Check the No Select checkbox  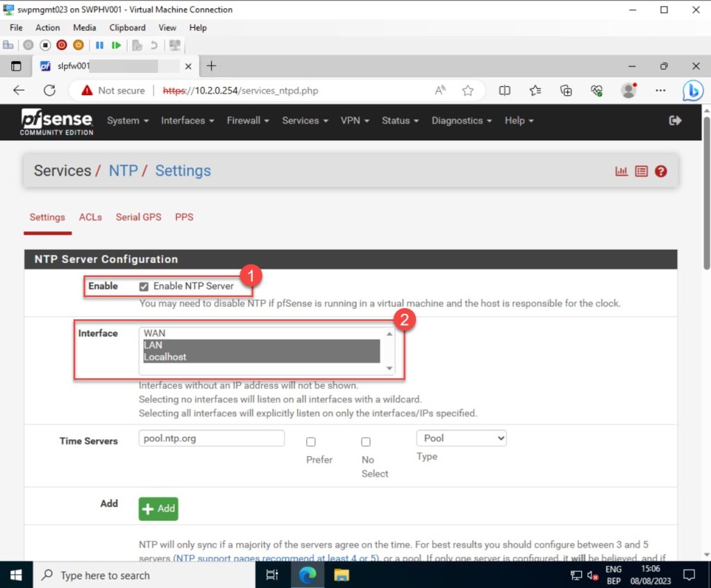pyautogui.click(x=366, y=442)
